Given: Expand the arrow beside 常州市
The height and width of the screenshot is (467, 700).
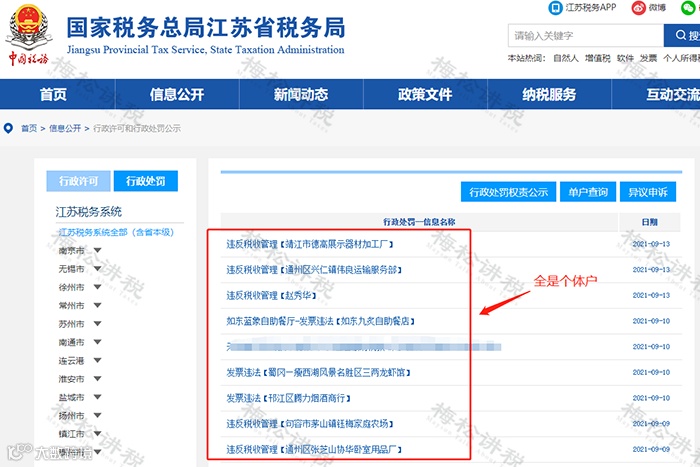Looking at the screenshot, I should (97, 305).
